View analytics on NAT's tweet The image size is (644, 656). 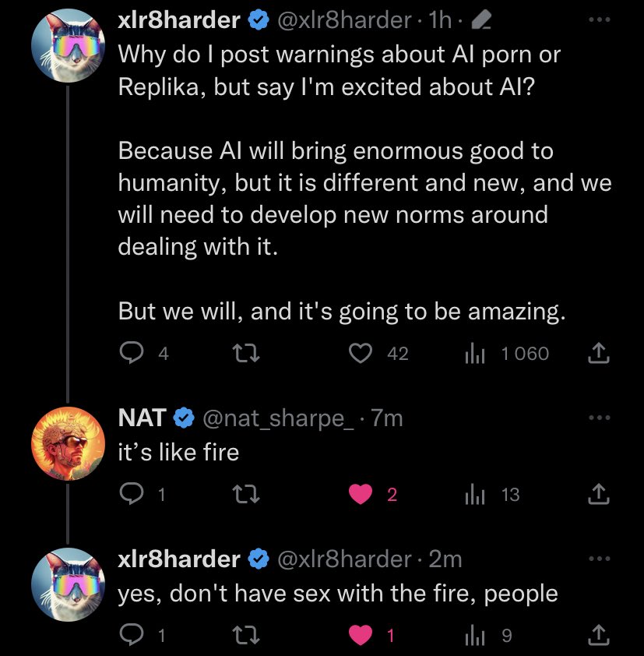click(x=475, y=495)
